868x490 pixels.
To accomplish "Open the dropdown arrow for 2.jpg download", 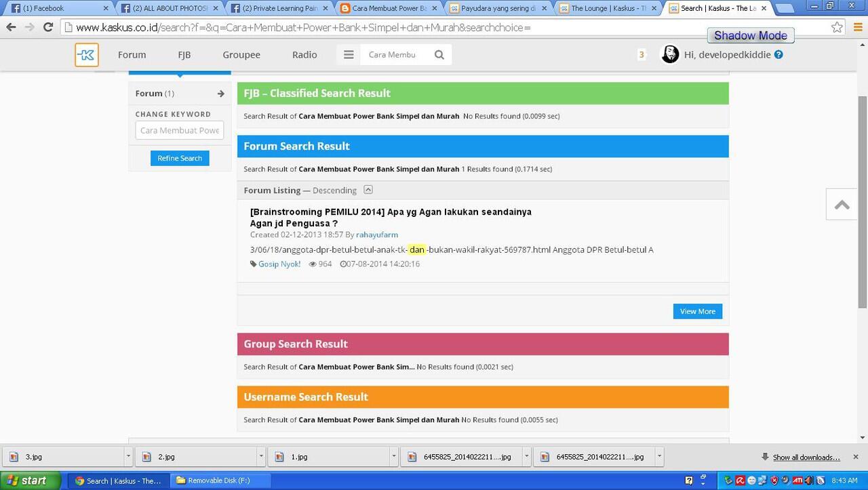I will coord(261,457).
